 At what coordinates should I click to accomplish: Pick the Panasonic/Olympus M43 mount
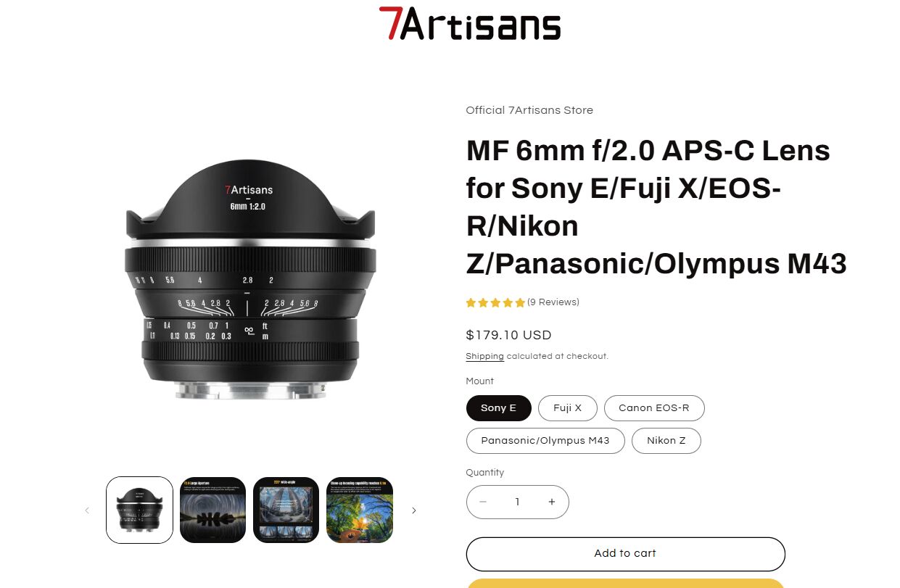point(545,441)
